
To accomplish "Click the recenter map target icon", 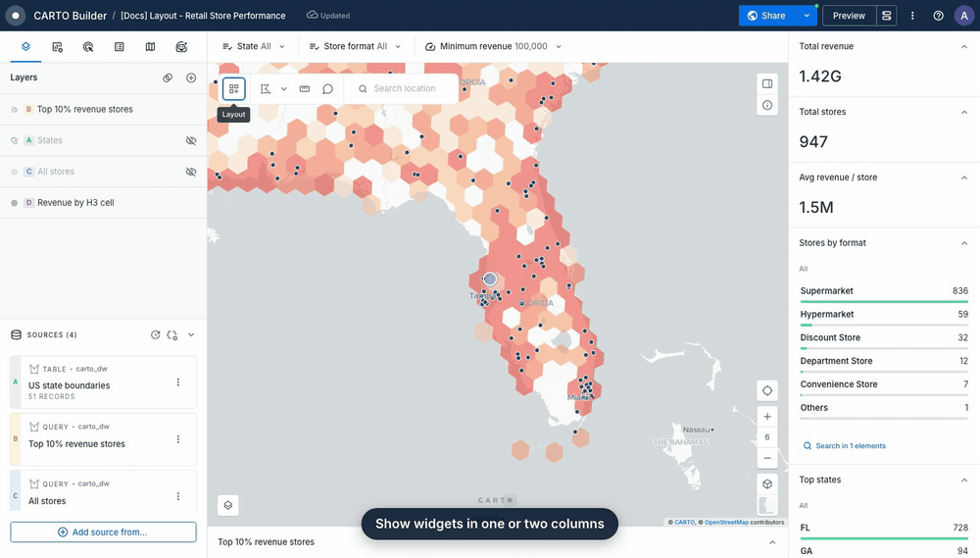I will [x=767, y=391].
